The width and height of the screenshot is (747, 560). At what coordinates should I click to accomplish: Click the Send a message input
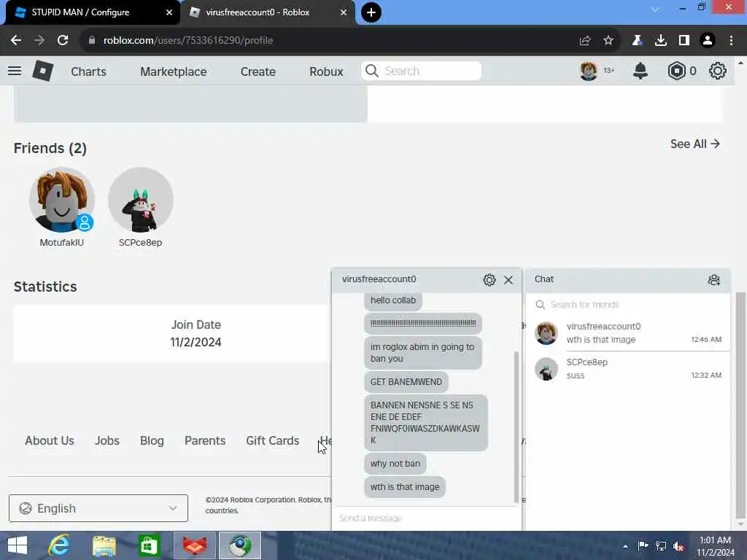pyautogui.click(x=426, y=518)
